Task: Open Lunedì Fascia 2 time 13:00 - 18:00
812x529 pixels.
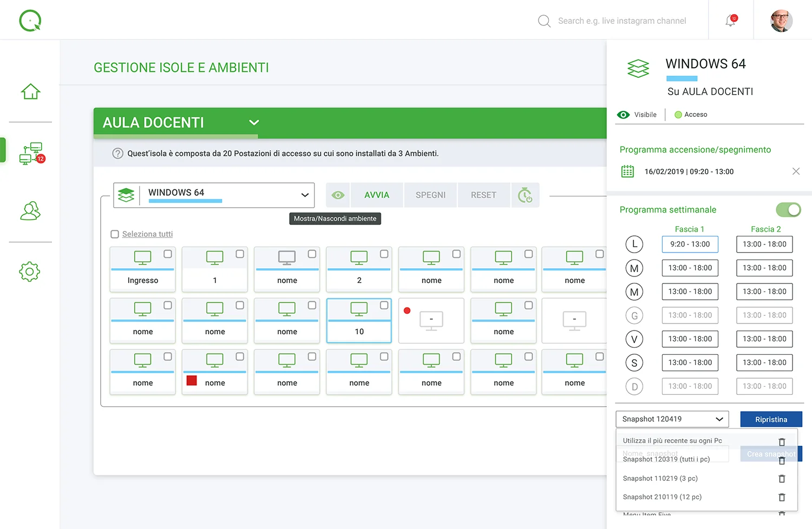Action: 764,244
